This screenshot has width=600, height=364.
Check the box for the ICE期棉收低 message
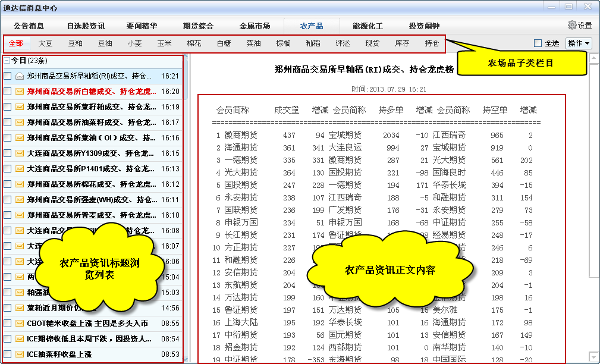click(7, 339)
